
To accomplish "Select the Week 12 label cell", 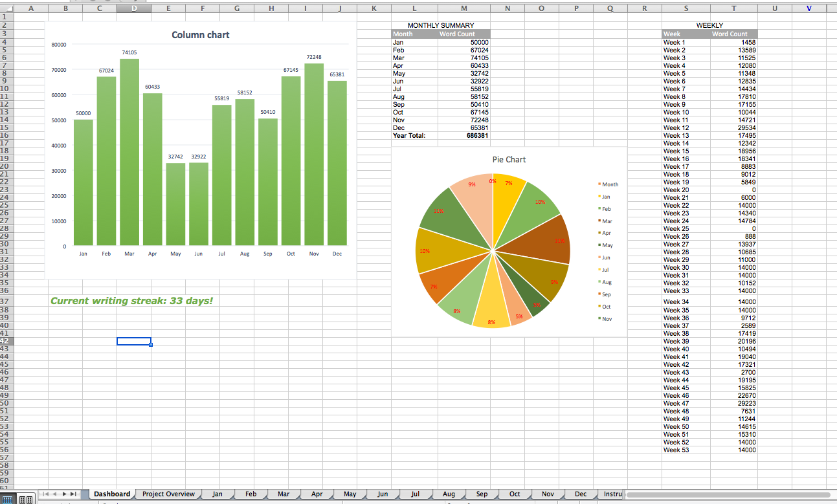I will pyautogui.click(x=686, y=127).
